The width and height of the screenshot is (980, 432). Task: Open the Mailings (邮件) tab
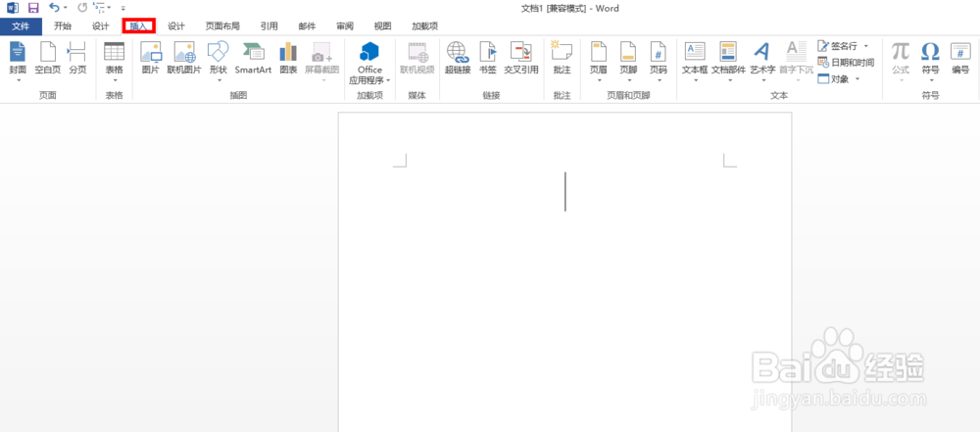(x=307, y=26)
